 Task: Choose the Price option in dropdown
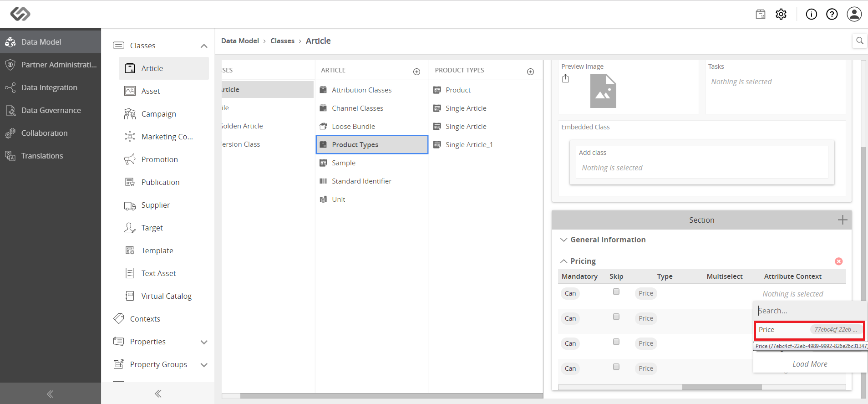point(810,330)
